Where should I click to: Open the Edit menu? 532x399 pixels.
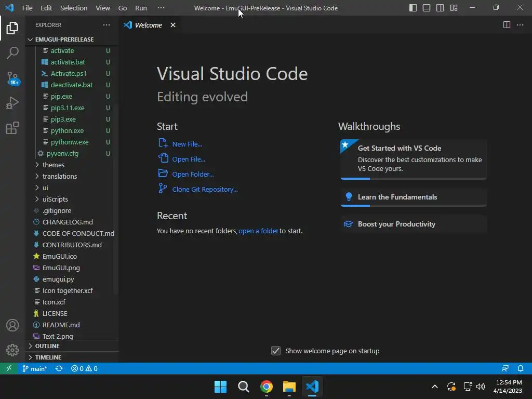[x=46, y=8]
